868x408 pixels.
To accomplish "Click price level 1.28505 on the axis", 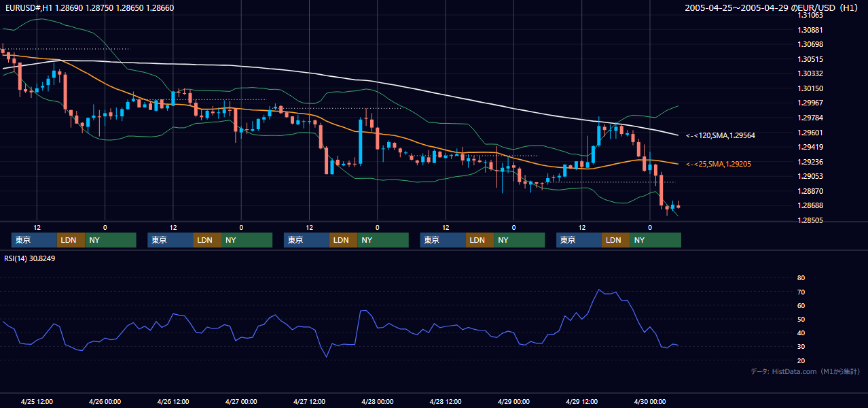I will [810, 220].
